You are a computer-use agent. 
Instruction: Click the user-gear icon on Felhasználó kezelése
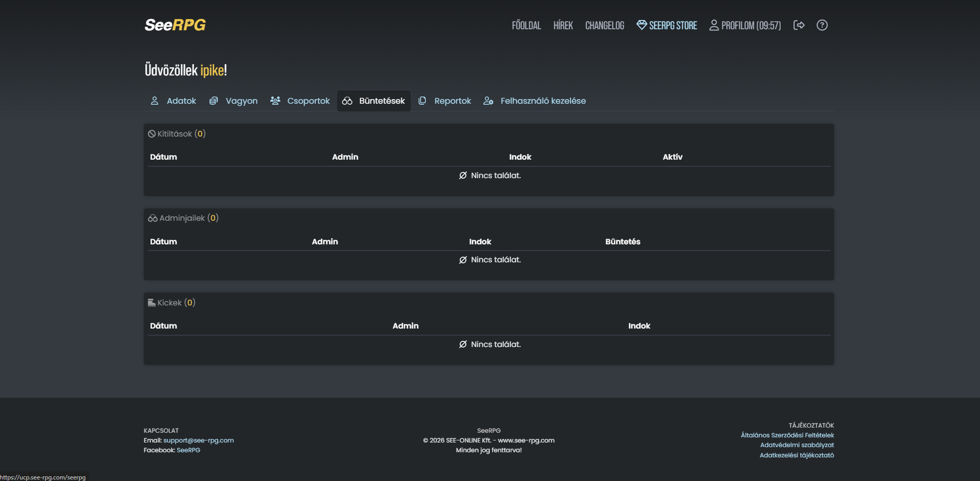coord(488,101)
